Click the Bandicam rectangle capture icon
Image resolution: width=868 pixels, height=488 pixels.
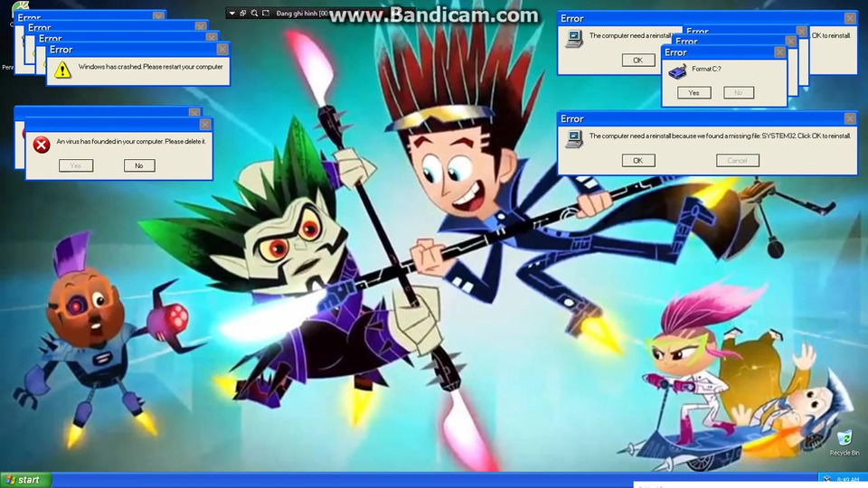click(266, 14)
